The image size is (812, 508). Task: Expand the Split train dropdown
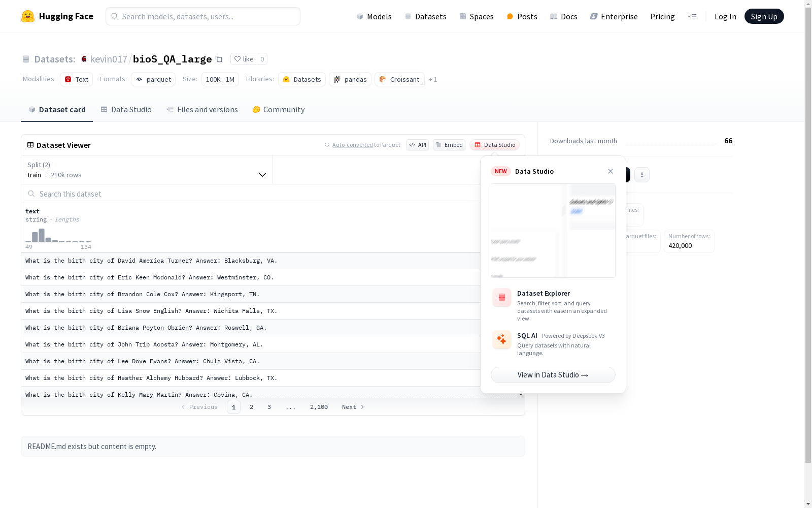click(x=147, y=170)
